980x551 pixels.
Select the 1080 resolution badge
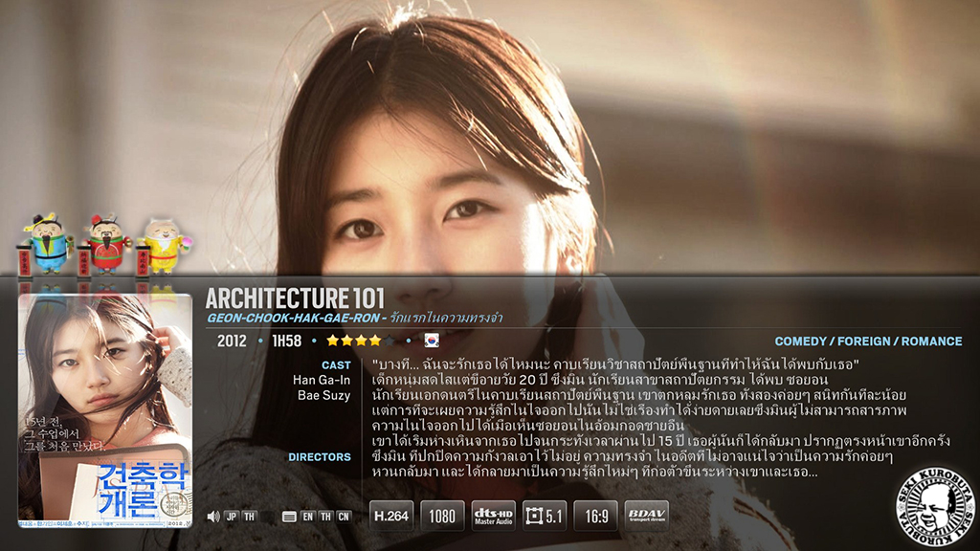click(x=442, y=516)
